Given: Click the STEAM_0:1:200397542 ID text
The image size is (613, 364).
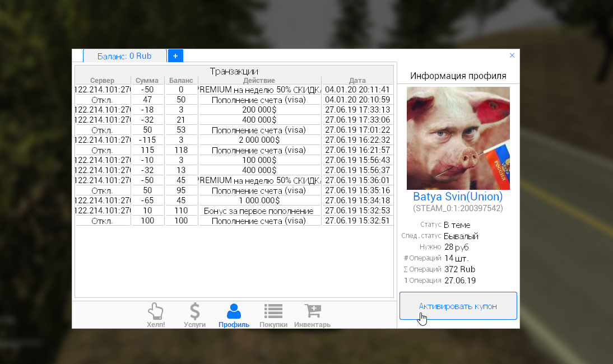Looking at the screenshot, I should 458,208.
